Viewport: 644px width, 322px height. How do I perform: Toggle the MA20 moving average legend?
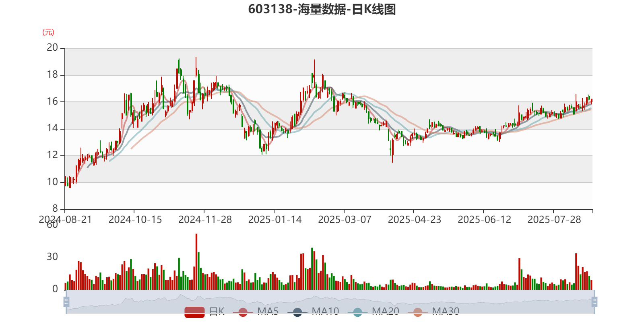(374, 312)
